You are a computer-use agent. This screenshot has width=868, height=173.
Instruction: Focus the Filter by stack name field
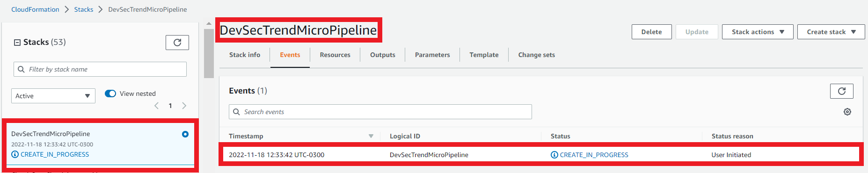(100, 69)
